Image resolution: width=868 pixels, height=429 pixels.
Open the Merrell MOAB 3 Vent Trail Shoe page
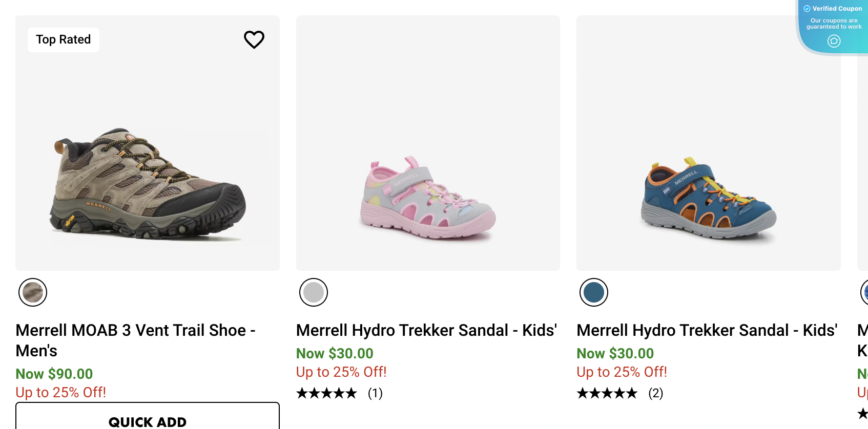point(135,340)
